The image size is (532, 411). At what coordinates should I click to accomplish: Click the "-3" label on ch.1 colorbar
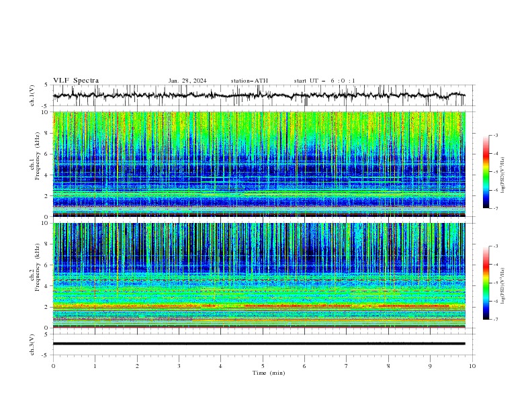[x=496, y=135]
